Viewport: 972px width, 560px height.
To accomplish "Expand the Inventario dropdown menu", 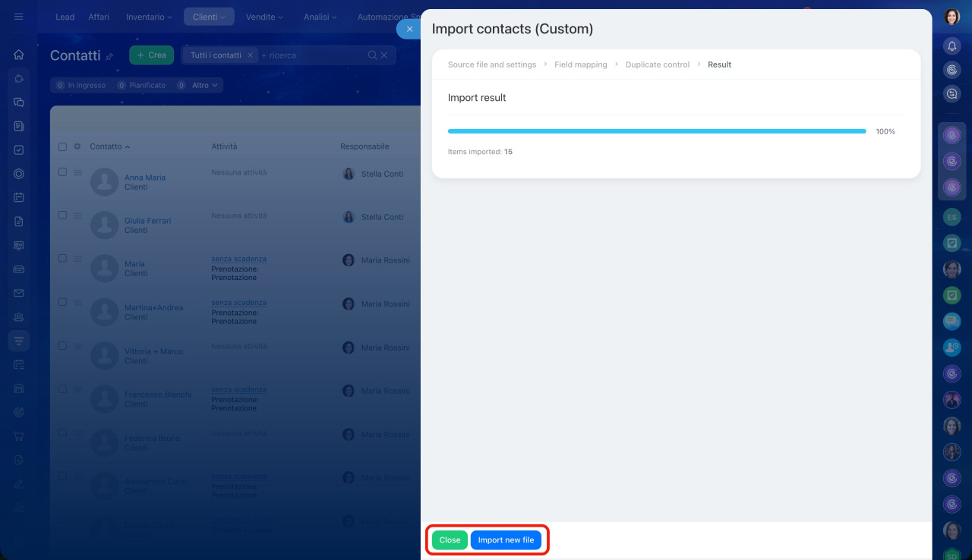I will point(149,17).
